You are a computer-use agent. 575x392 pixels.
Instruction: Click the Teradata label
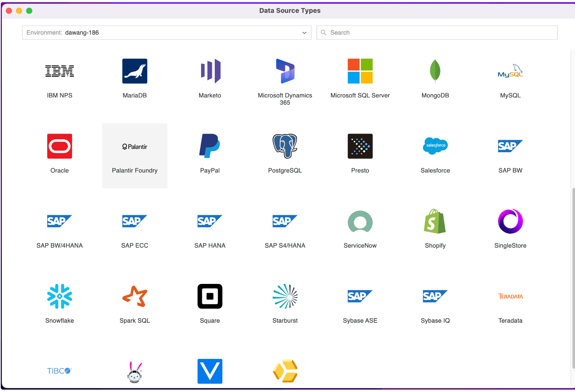[x=510, y=320]
